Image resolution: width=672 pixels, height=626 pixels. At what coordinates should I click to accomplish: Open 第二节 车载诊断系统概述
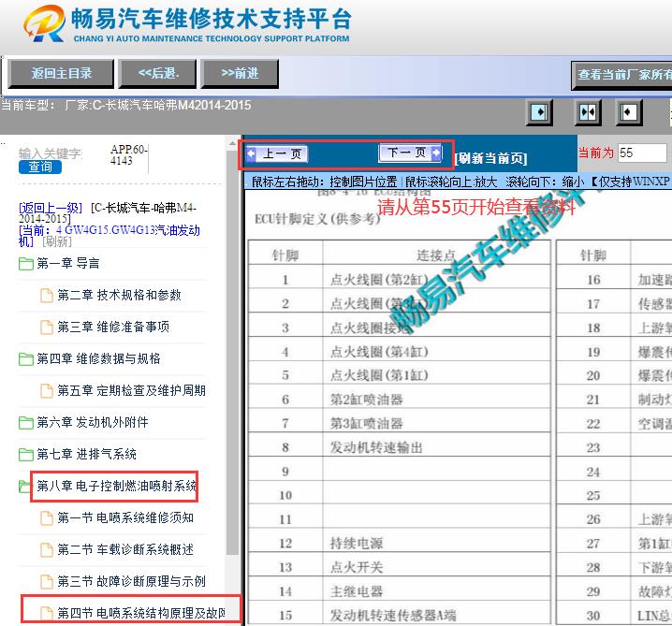pos(125,549)
